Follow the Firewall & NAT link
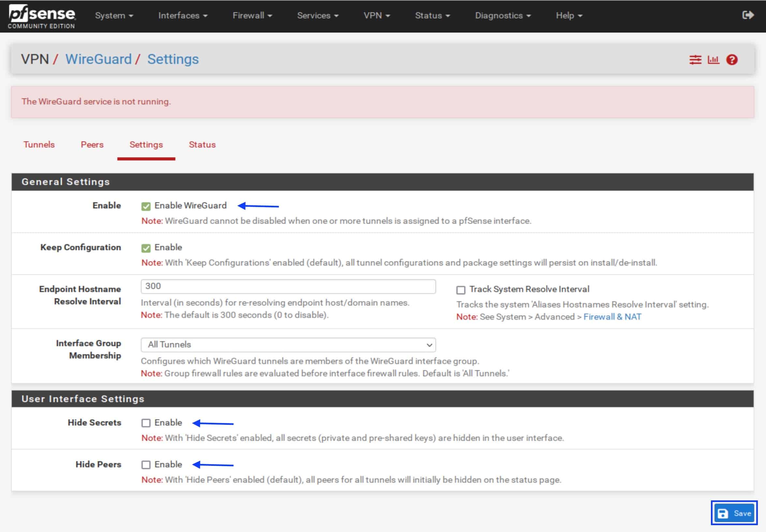Viewport: 766px width, 532px height. [x=612, y=317]
